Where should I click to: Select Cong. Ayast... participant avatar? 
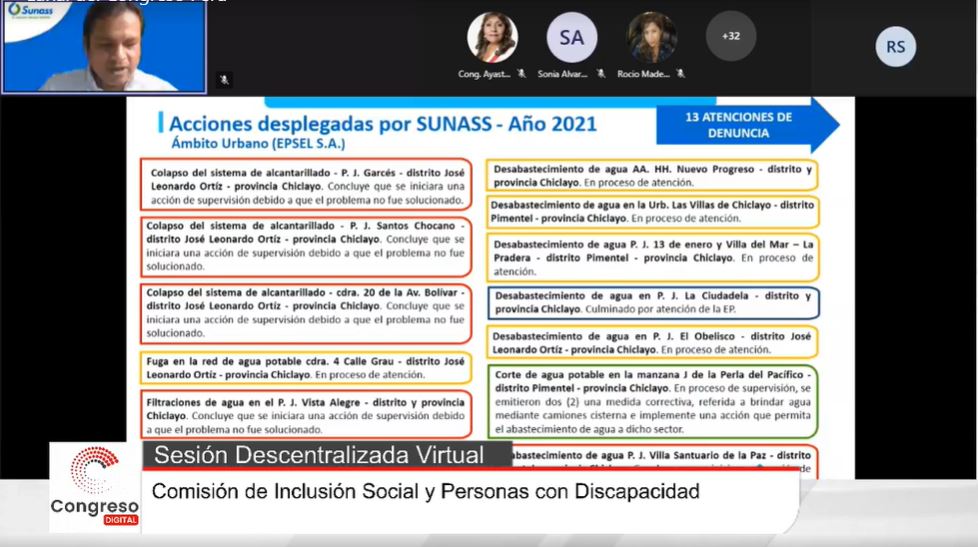tap(492, 37)
